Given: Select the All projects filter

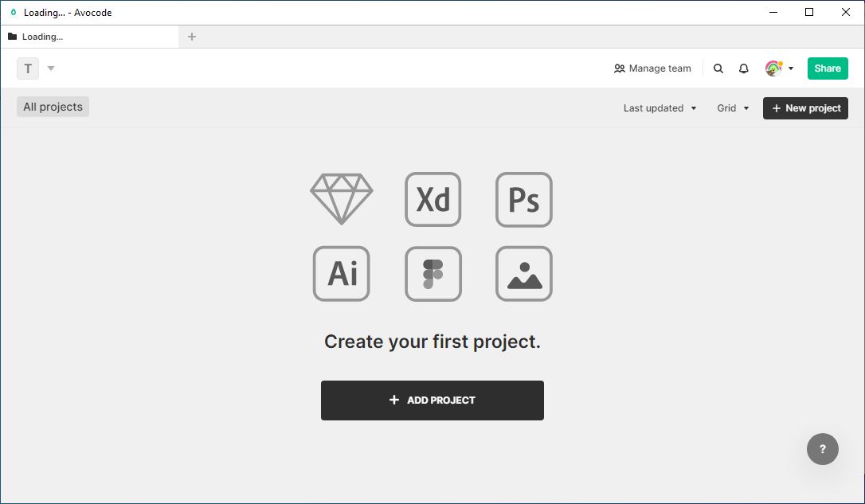Looking at the screenshot, I should point(53,107).
